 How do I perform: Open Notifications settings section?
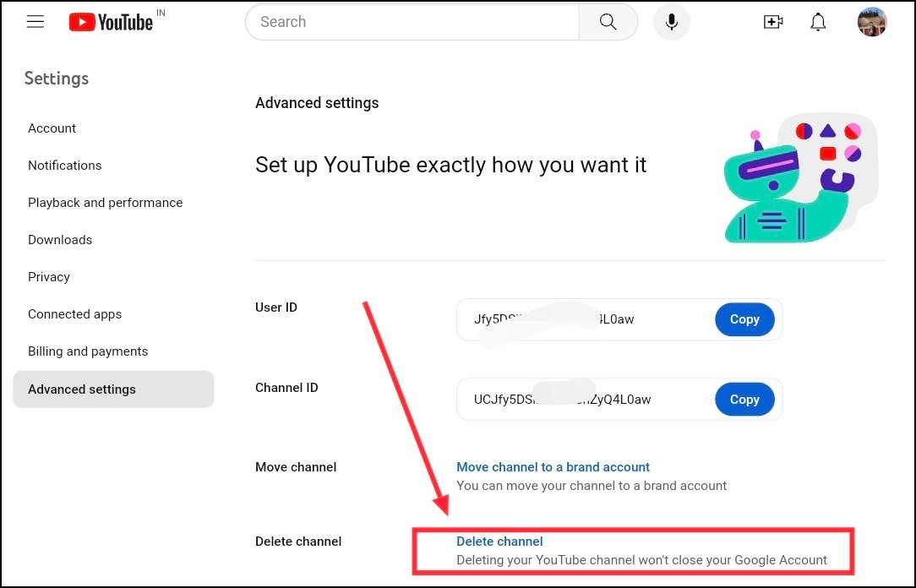click(65, 166)
